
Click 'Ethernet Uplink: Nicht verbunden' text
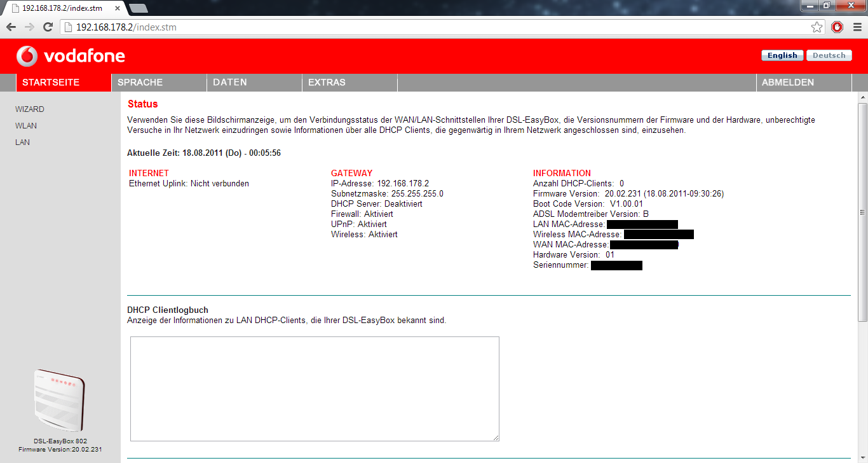(189, 184)
